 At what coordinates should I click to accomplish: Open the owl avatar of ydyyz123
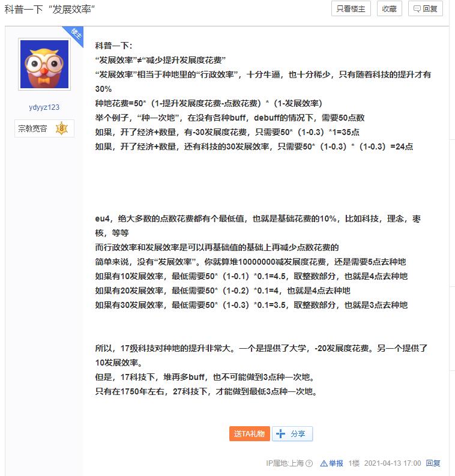pos(44,64)
